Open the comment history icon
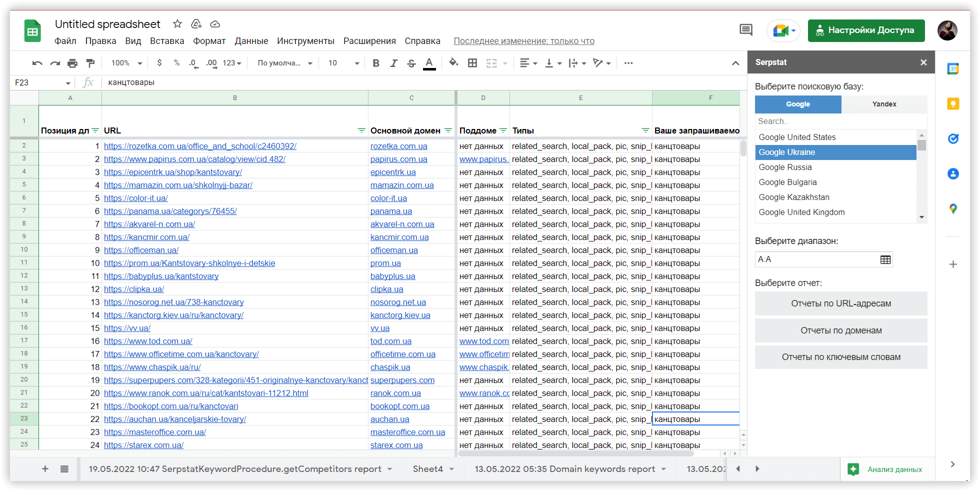The width and height of the screenshot is (980, 491). click(745, 30)
